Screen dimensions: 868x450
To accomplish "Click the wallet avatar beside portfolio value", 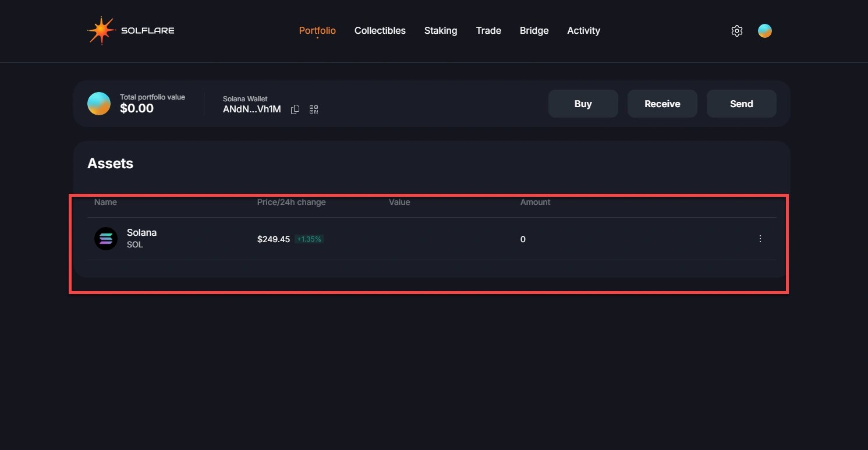I will (99, 104).
